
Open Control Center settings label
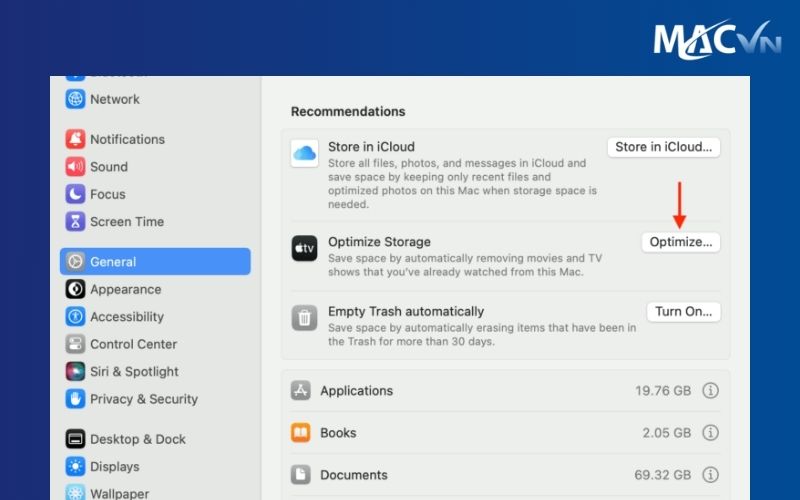134,344
